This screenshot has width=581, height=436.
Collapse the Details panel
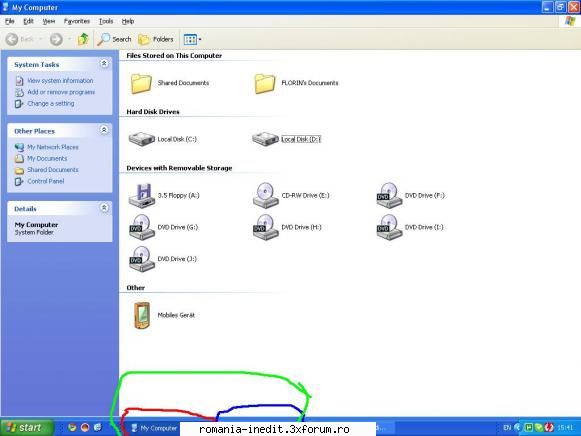[104, 208]
